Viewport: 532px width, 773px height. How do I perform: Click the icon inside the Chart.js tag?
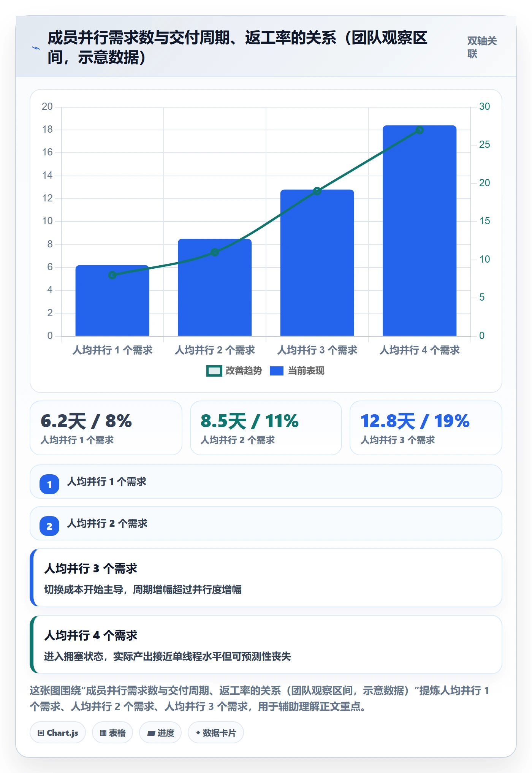[41, 733]
